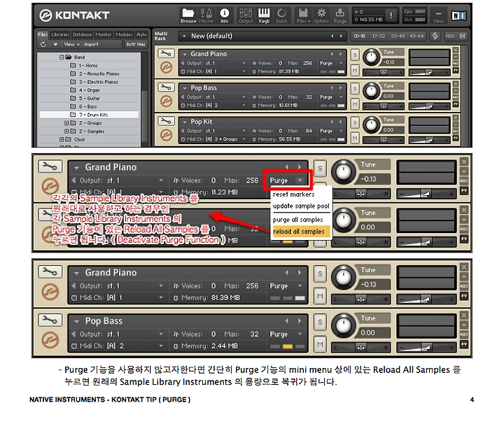Select the 49-64 rack page button
The width and height of the screenshot is (504, 438).
click(x=416, y=36)
